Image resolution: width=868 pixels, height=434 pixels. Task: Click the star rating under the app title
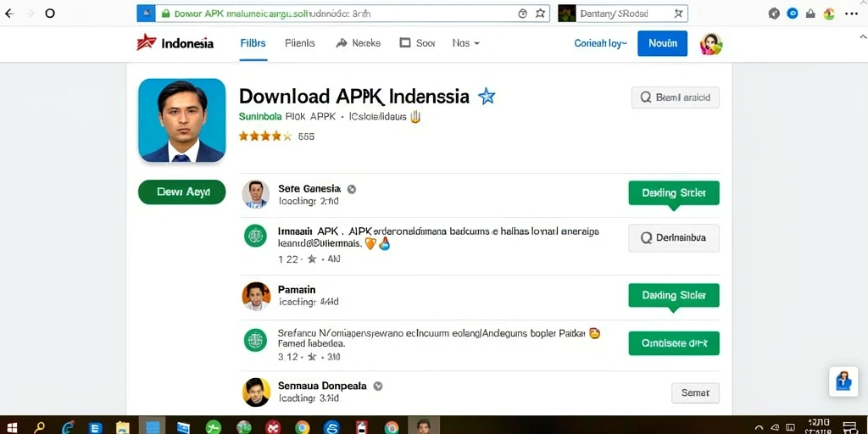pos(265,136)
